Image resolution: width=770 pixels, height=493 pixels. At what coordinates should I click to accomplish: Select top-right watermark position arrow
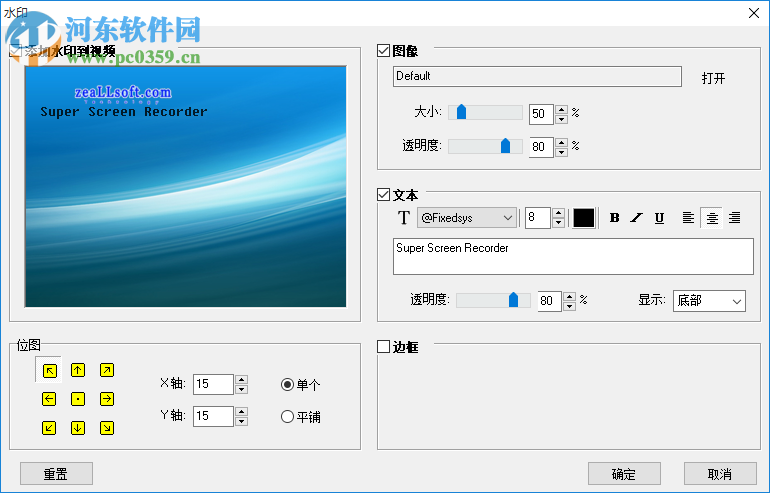click(107, 370)
